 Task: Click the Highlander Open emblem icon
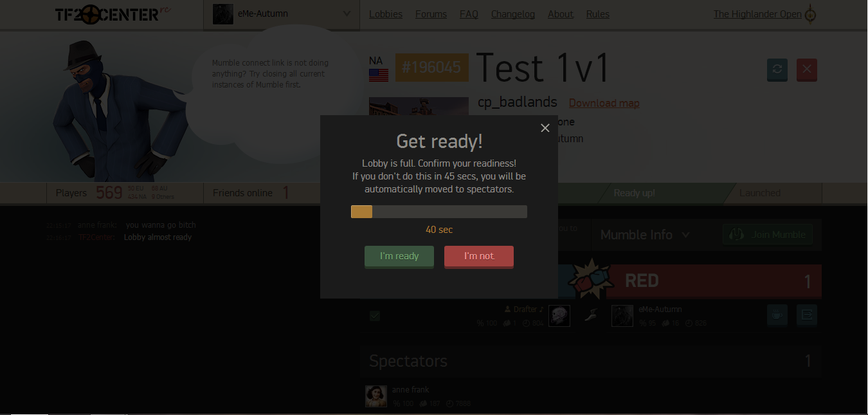pyautogui.click(x=811, y=14)
